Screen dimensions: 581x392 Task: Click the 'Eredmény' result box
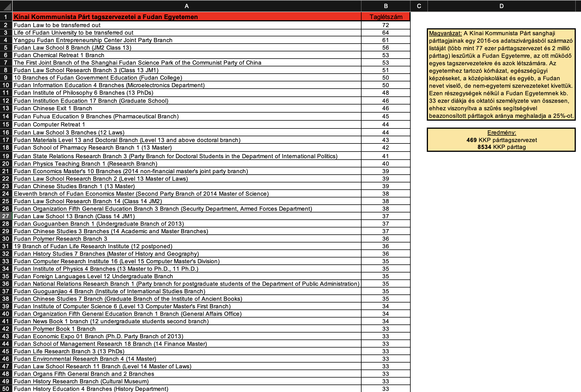pyautogui.click(x=501, y=140)
